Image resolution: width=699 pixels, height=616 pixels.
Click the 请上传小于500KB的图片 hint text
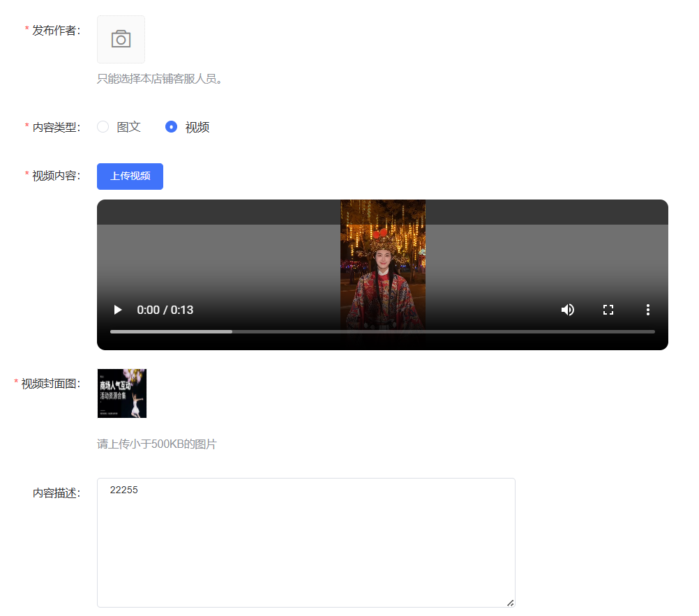(x=157, y=444)
